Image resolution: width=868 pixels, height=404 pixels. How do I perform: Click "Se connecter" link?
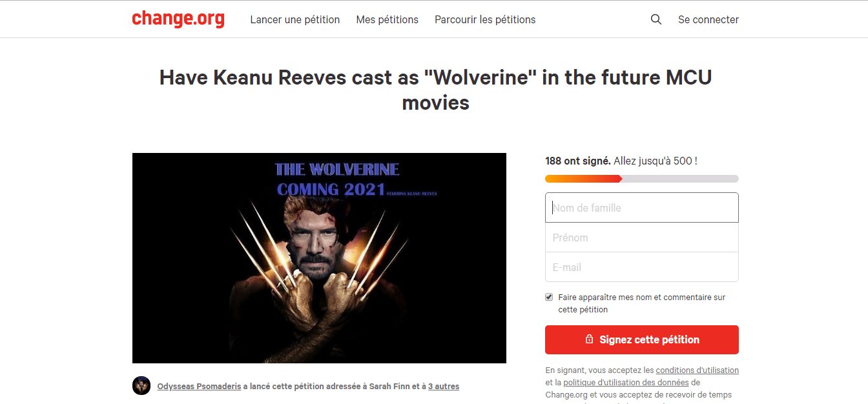[708, 19]
